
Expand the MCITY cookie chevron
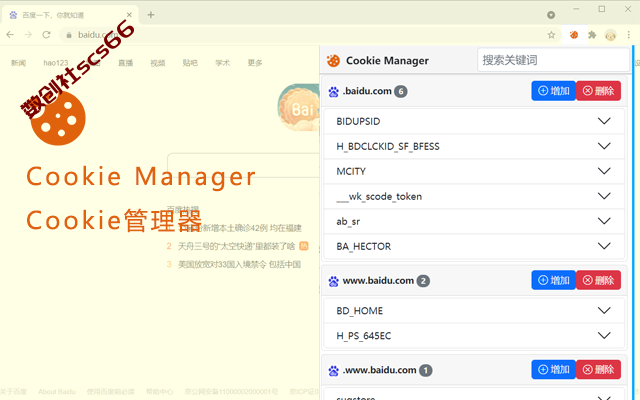(604, 171)
